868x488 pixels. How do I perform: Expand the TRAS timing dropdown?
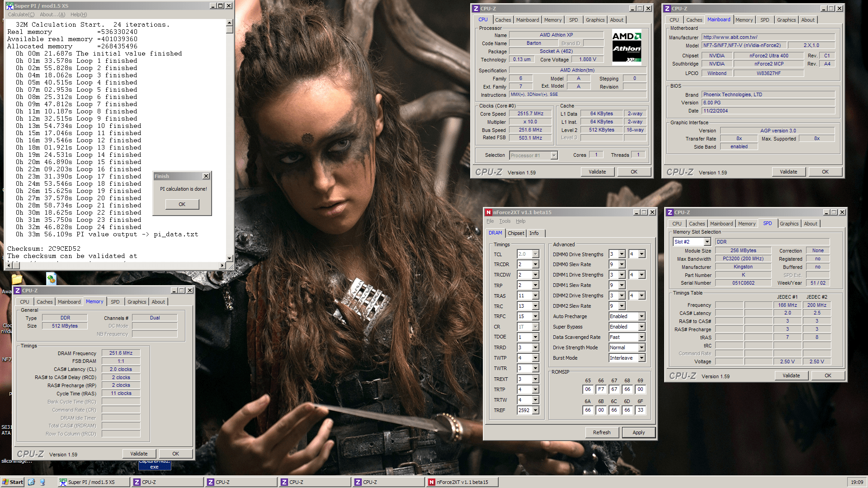[536, 296]
